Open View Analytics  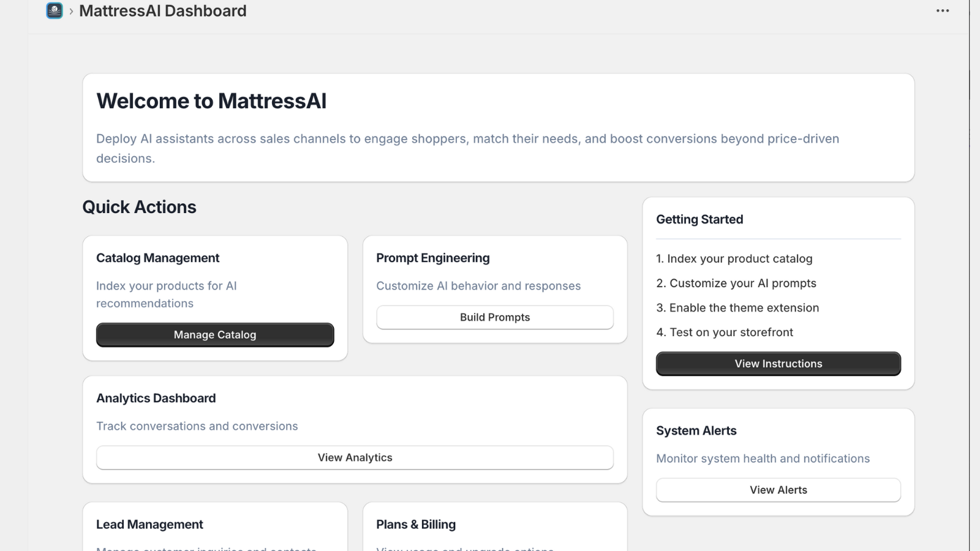tap(354, 457)
